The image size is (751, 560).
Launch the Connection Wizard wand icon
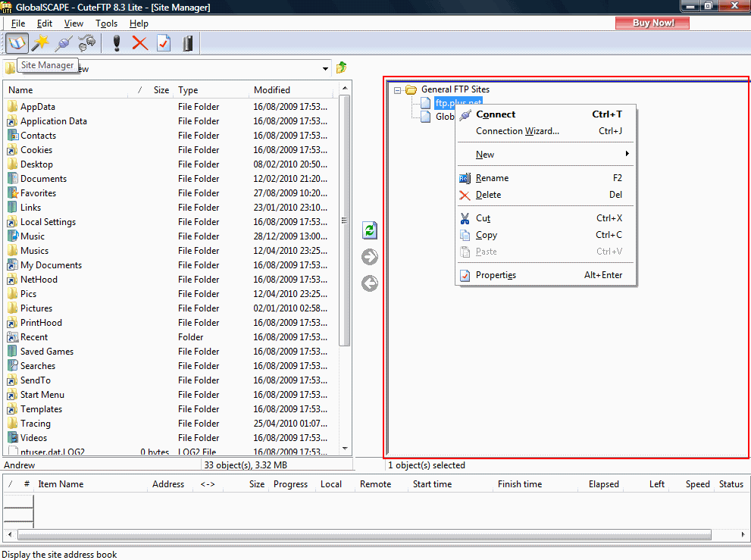coord(39,43)
